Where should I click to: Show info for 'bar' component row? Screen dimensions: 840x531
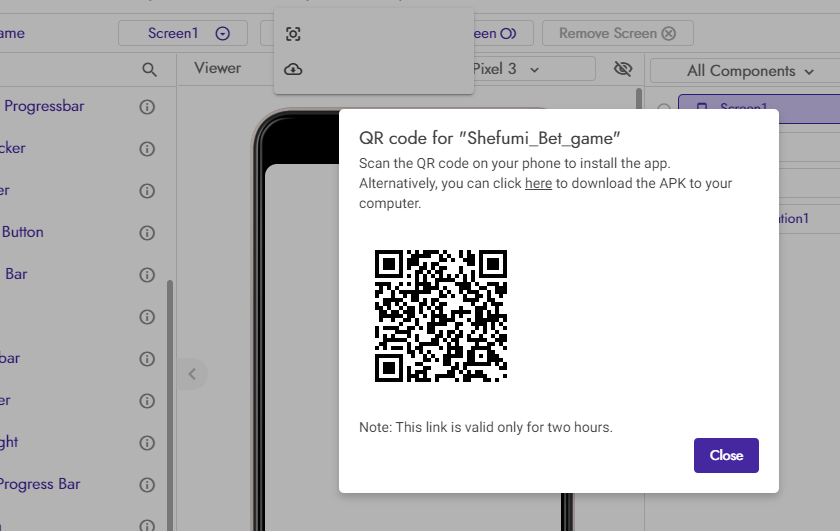147,358
